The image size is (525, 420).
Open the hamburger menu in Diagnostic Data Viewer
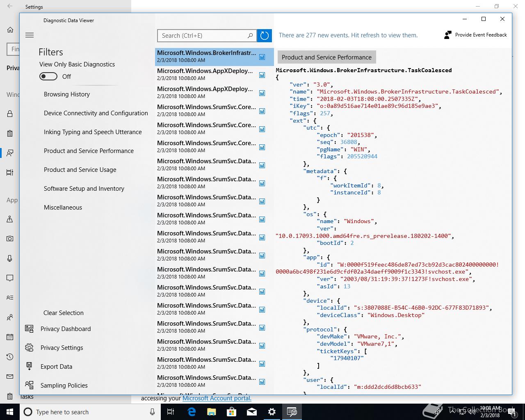30,35
